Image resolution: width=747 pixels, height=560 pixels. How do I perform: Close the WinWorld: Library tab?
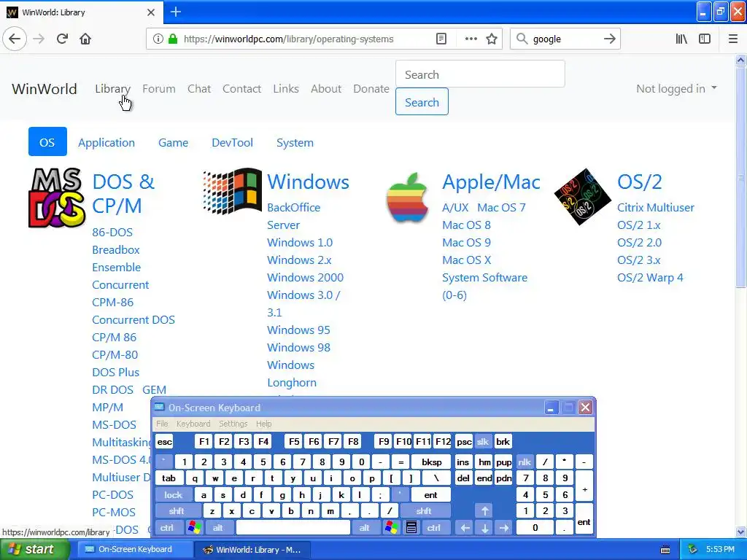pos(150,12)
